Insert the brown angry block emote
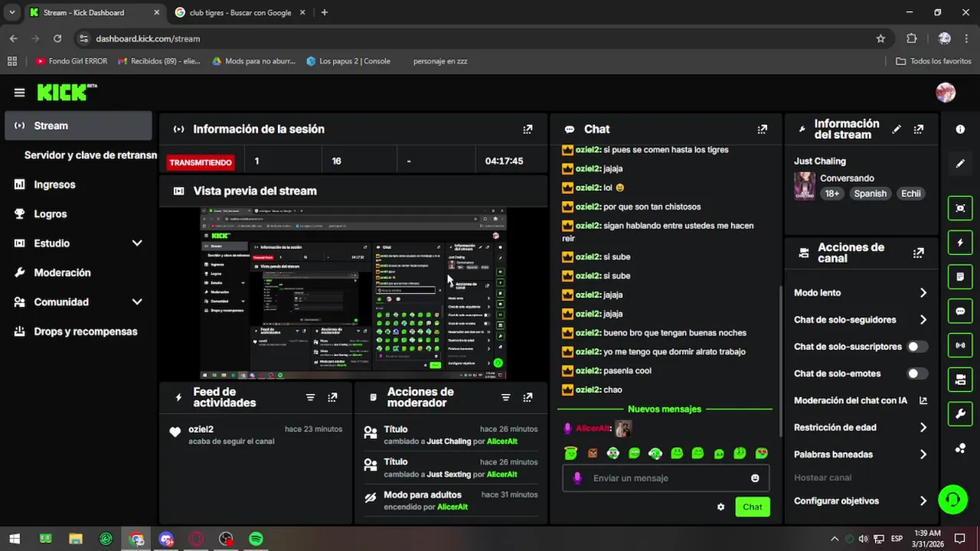This screenshot has height=551, width=980. [592, 453]
